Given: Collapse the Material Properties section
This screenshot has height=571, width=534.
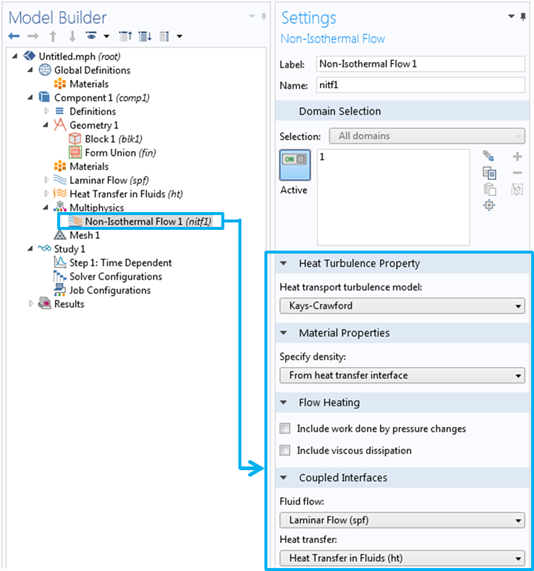Looking at the screenshot, I should coord(283,333).
